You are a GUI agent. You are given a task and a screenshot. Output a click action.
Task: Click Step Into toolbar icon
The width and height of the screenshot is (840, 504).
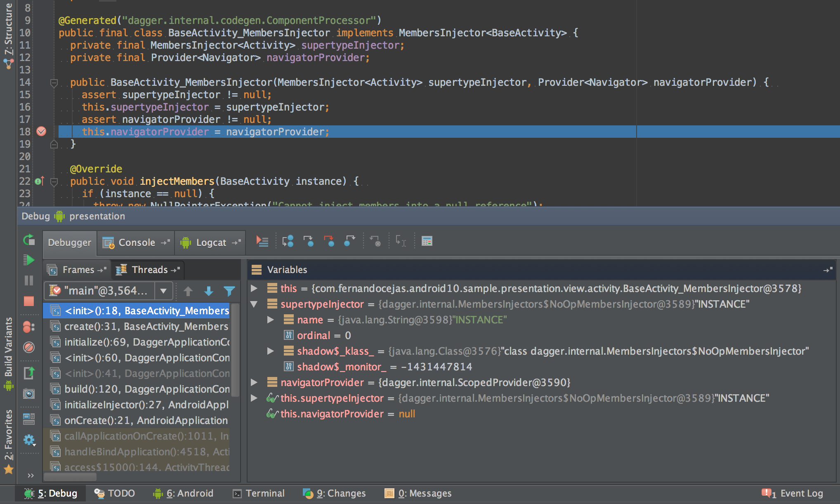point(308,241)
